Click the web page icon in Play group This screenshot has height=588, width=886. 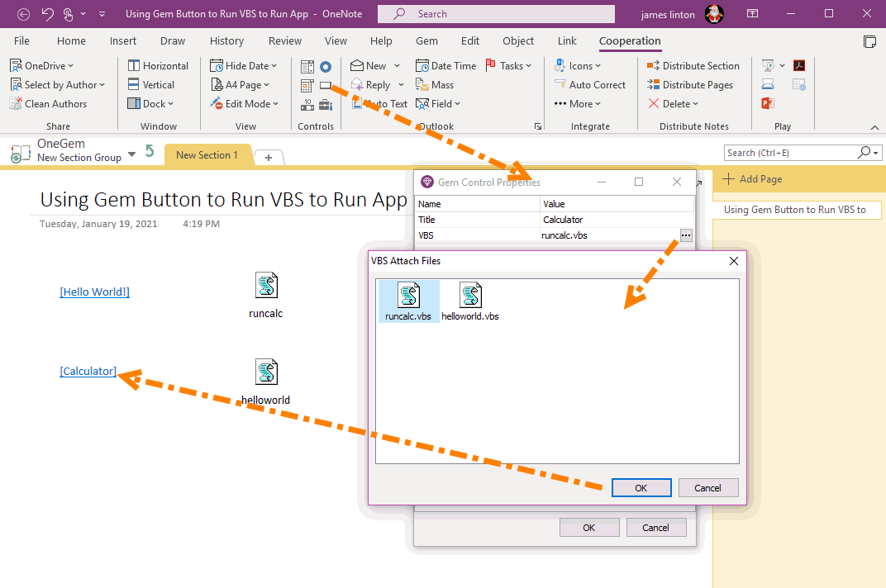click(799, 84)
